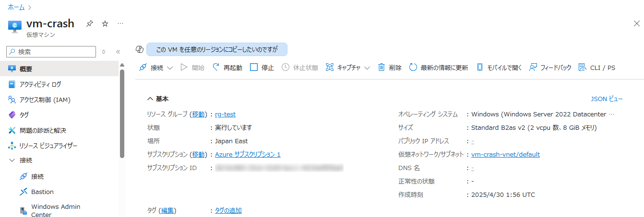Click 移動 next to リソース グループ
Screen dimensions: 644x217
click(198, 114)
